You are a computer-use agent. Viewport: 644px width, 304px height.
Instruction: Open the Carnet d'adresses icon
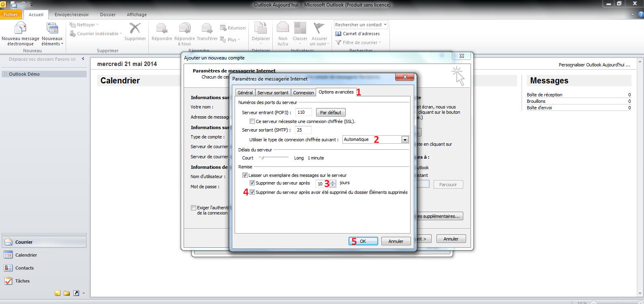click(338, 34)
